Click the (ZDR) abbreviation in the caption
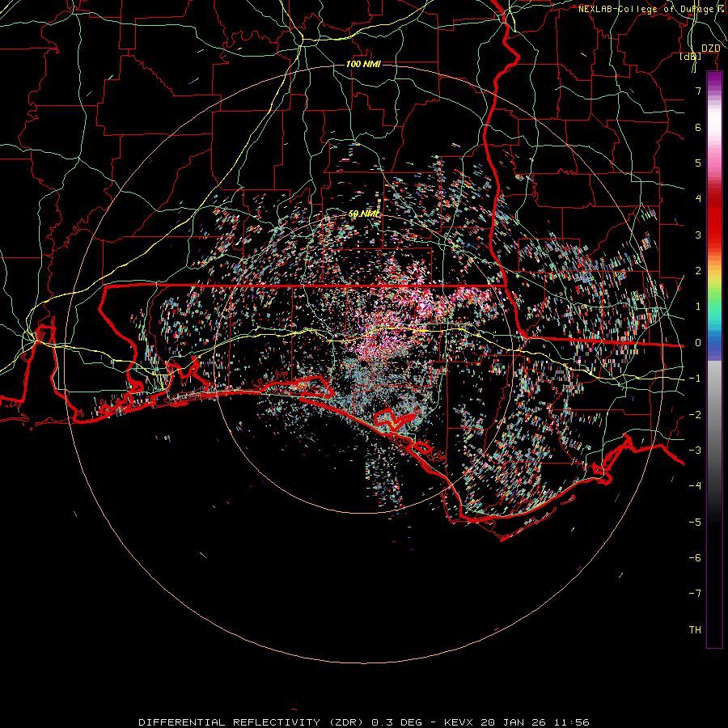The width and height of the screenshot is (728, 728). click(346, 722)
